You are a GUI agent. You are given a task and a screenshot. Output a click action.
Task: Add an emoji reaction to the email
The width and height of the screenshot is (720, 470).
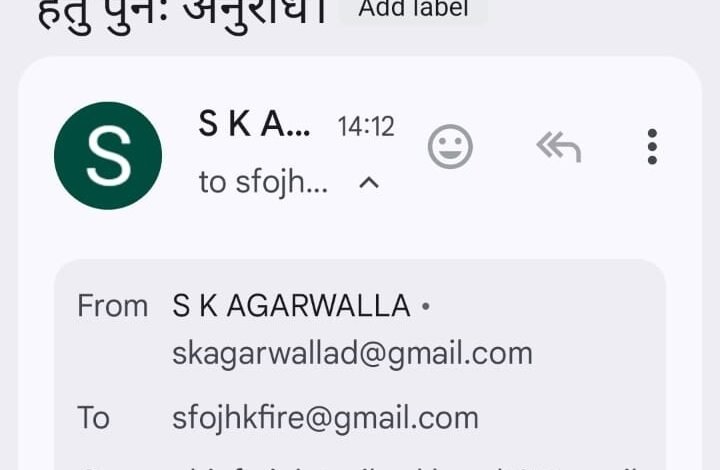[x=450, y=146]
